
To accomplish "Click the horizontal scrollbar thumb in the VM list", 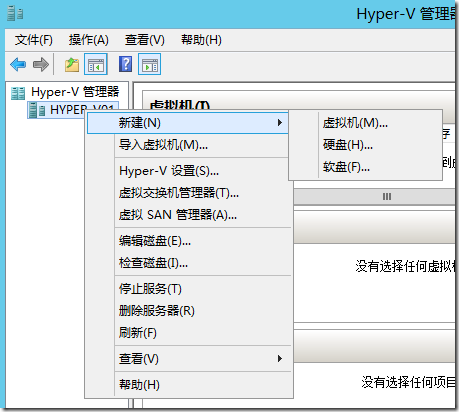I will (374, 197).
